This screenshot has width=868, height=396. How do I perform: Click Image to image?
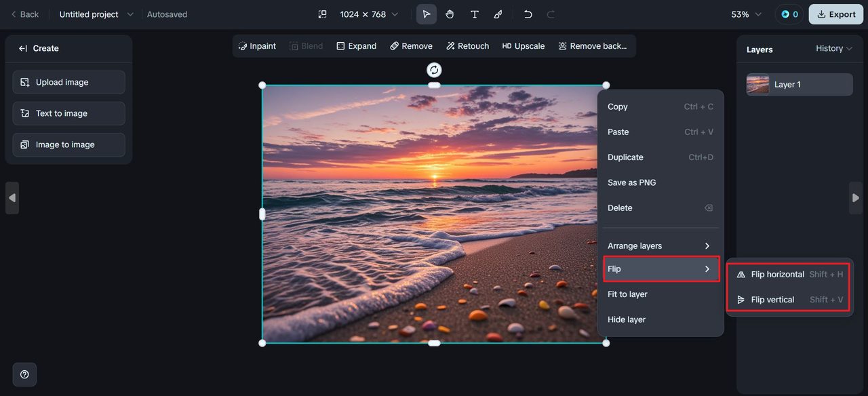[68, 144]
